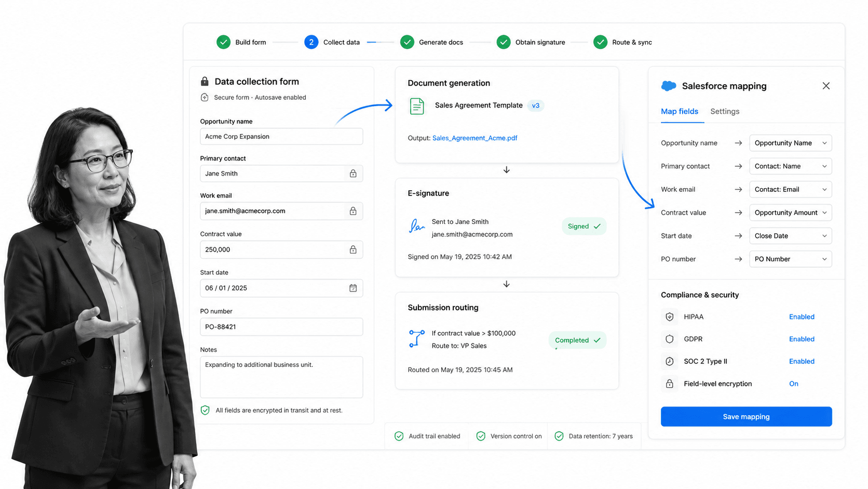The image size is (868, 489).
Task: Click the Signed status badge
Action: 584,226
